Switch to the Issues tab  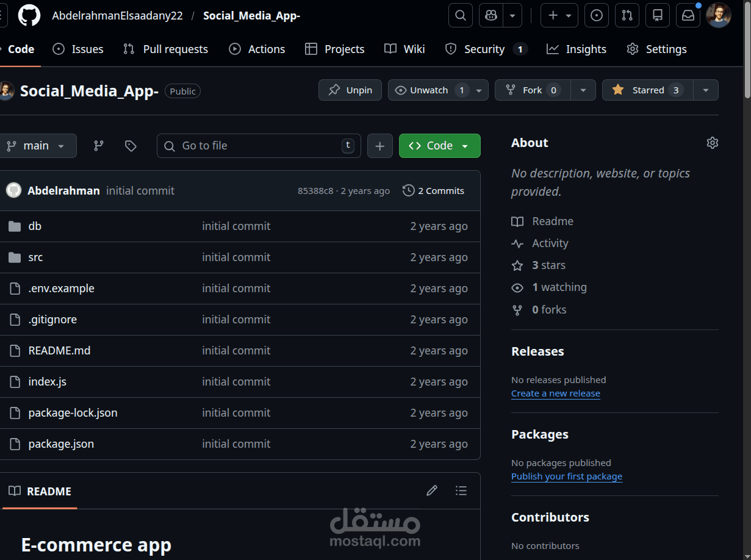click(78, 49)
